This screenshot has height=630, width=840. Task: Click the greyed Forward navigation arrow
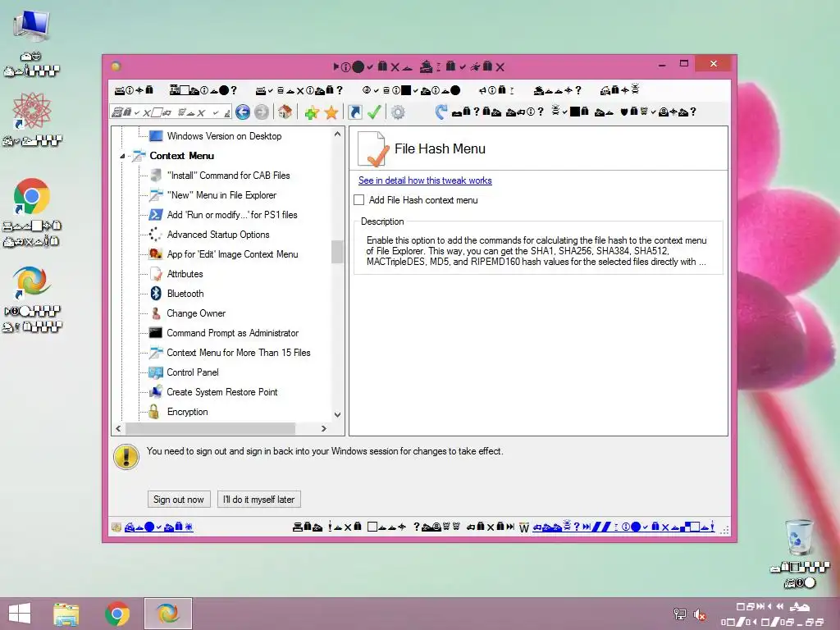[x=262, y=112]
